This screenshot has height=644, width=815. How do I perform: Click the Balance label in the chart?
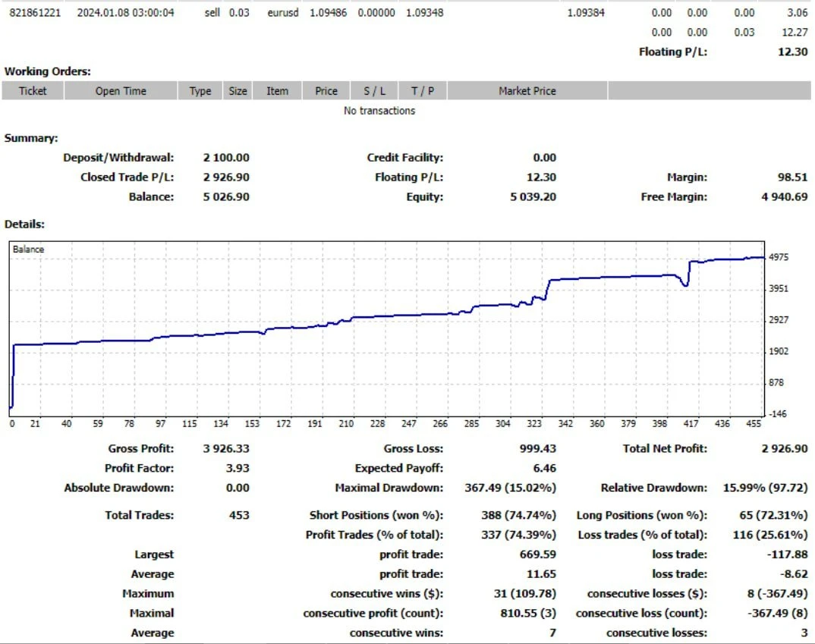coord(29,250)
